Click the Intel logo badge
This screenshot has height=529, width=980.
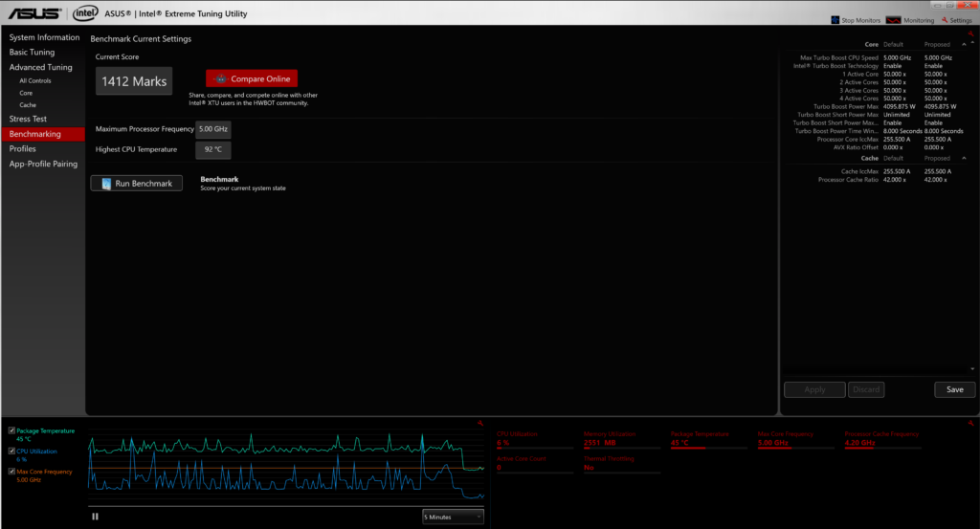point(85,13)
